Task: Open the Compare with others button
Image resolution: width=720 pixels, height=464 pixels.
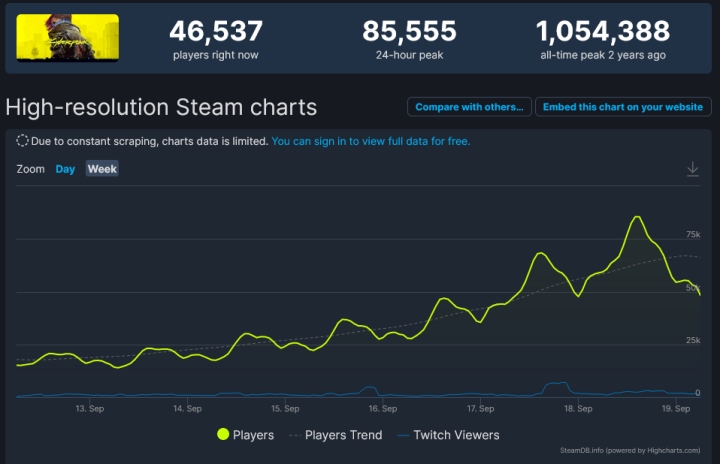Action: click(x=468, y=107)
